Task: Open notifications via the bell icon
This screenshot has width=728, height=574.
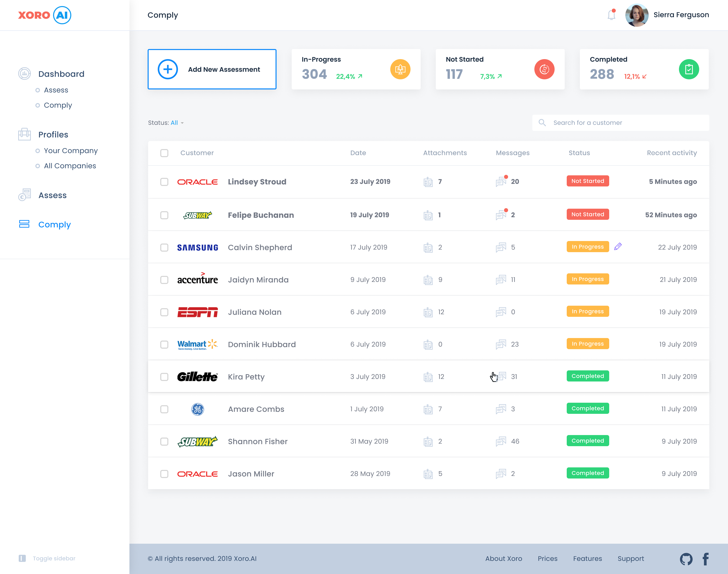Action: pyautogui.click(x=612, y=15)
